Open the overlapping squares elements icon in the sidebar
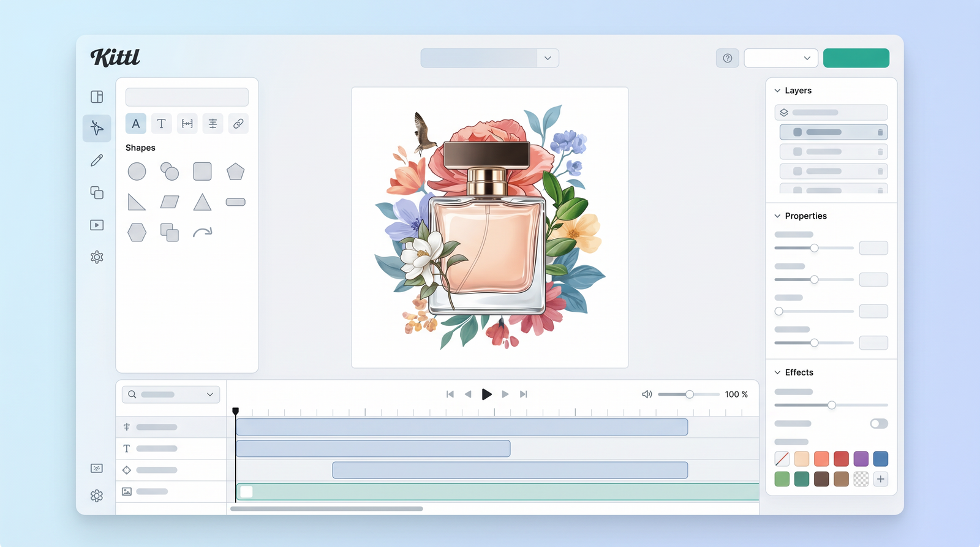Image resolution: width=980 pixels, height=547 pixels. coord(97,192)
